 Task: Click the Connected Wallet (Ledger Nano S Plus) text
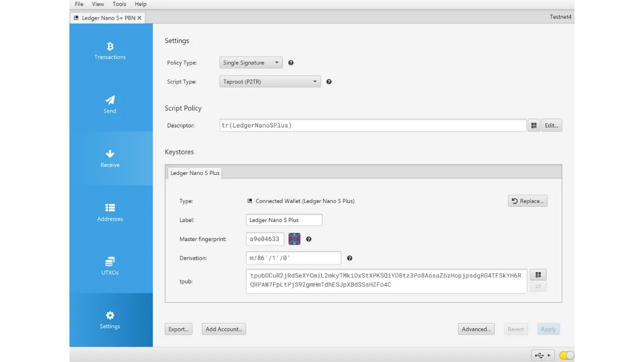pyautogui.click(x=305, y=201)
